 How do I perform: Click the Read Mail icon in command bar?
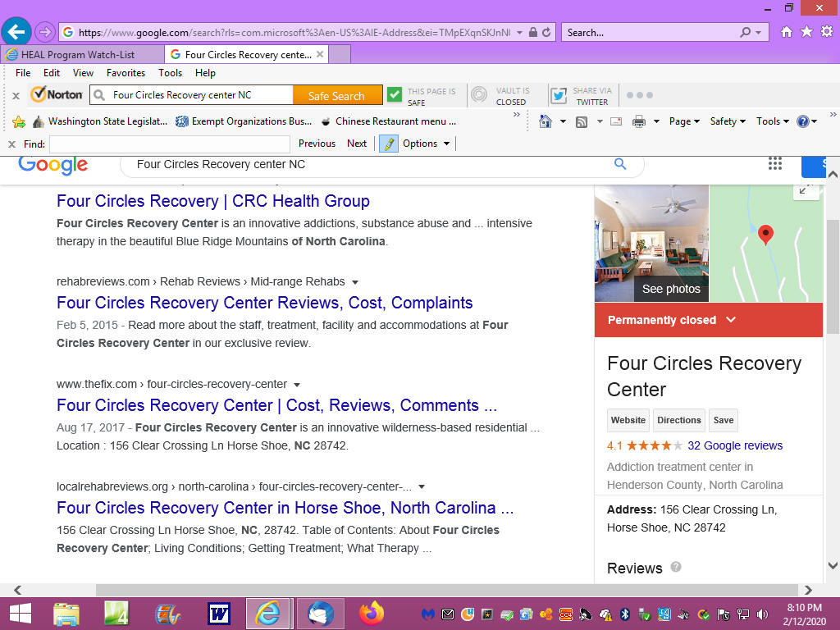point(616,121)
